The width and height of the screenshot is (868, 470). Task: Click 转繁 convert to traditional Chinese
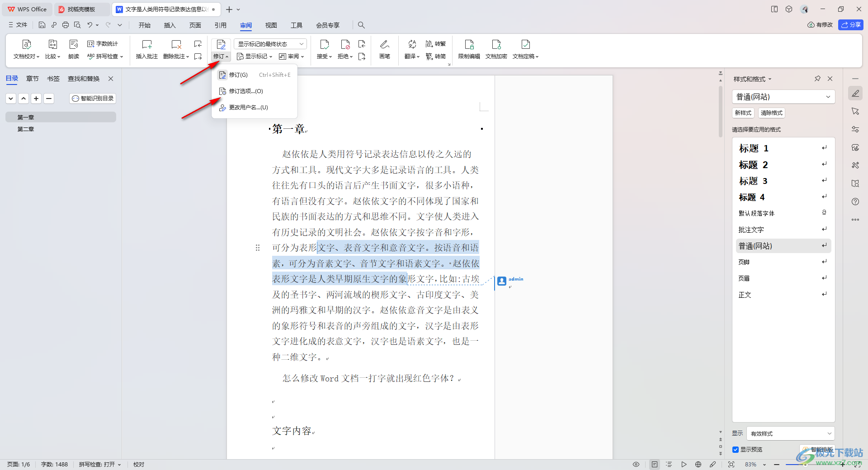tap(436, 44)
